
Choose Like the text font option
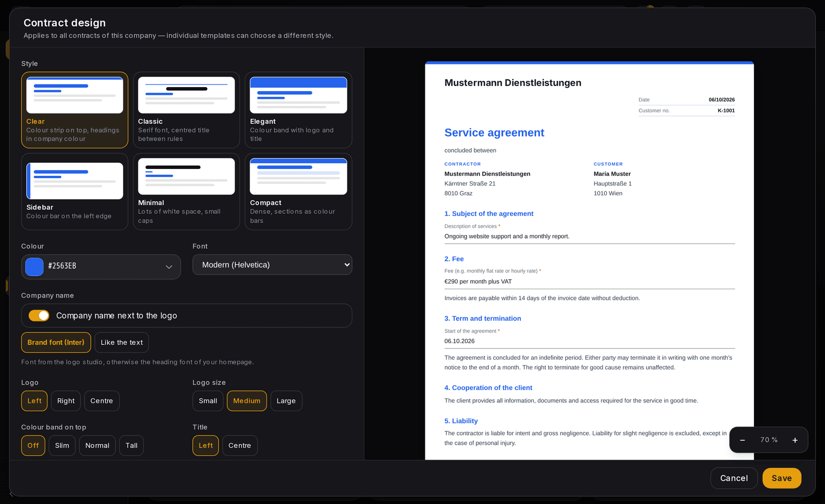(x=122, y=342)
